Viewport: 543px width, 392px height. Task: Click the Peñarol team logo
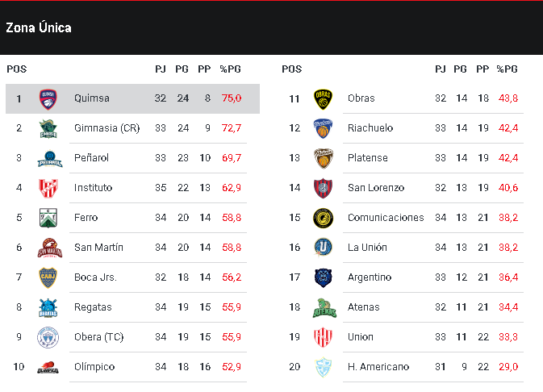(48, 158)
